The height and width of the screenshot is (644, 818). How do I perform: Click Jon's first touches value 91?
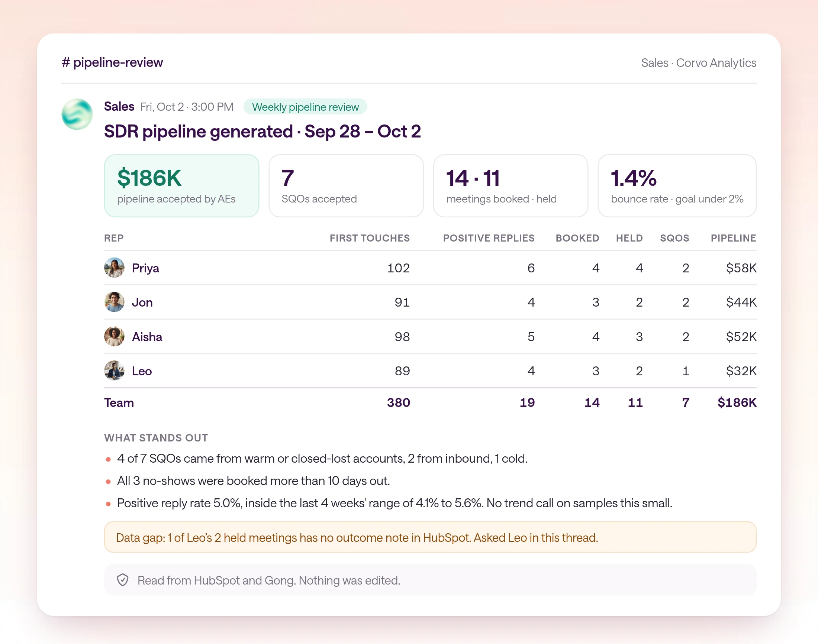click(x=402, y=302)
